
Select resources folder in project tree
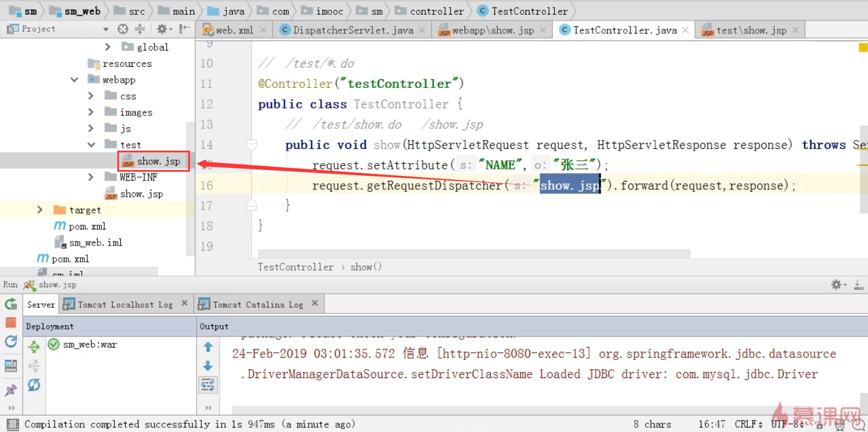point(120,63)
